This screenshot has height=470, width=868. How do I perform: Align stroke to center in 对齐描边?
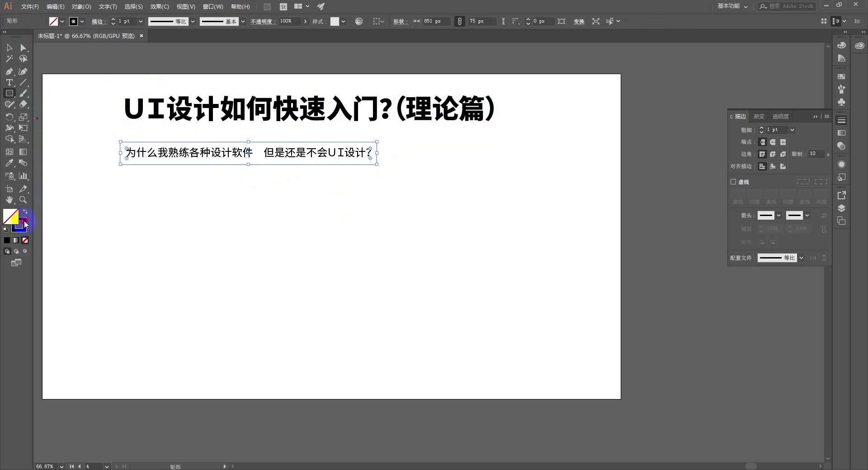coord(762,166)
